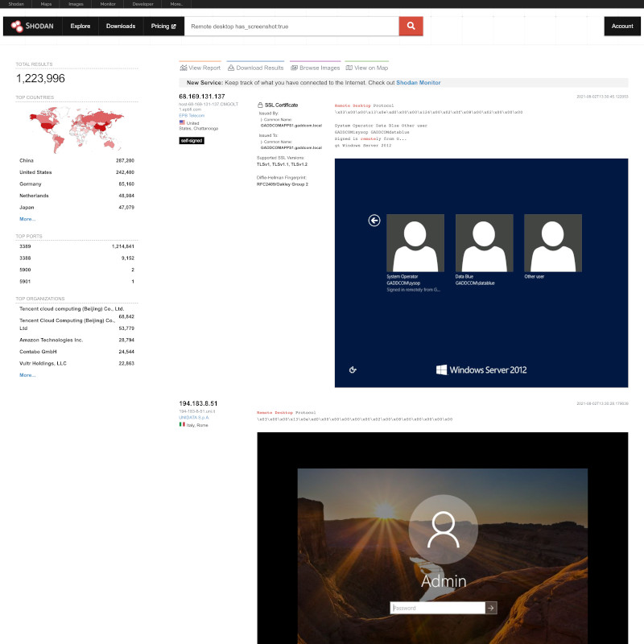
Task: Expand More... under Top Countries
Action: click(27, 219)
